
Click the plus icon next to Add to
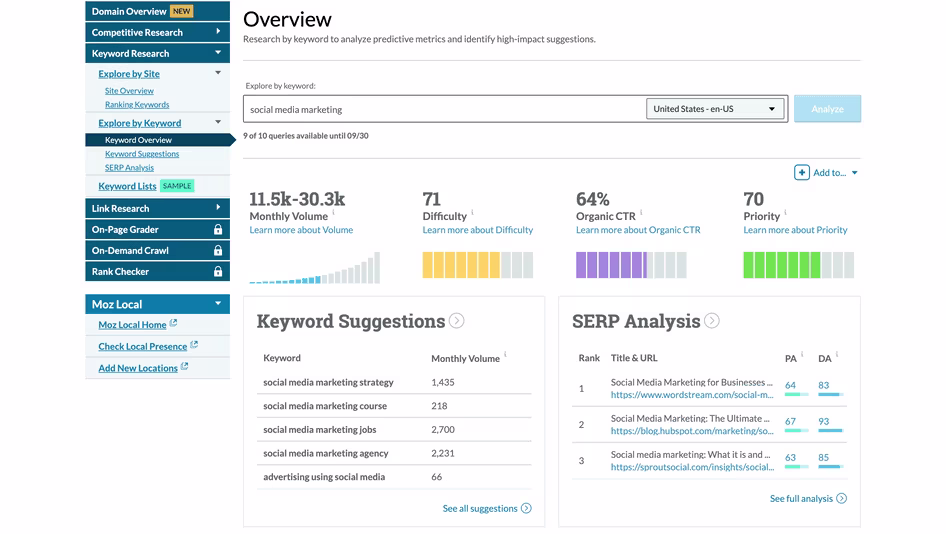pyautogui.click(x=801, y=173)
